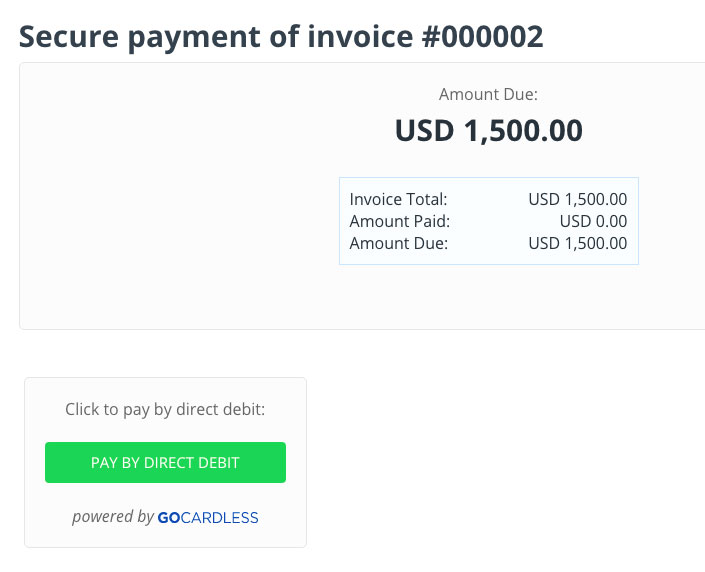Click the 'Invoice Total:' row label

[x=398, y=199]
